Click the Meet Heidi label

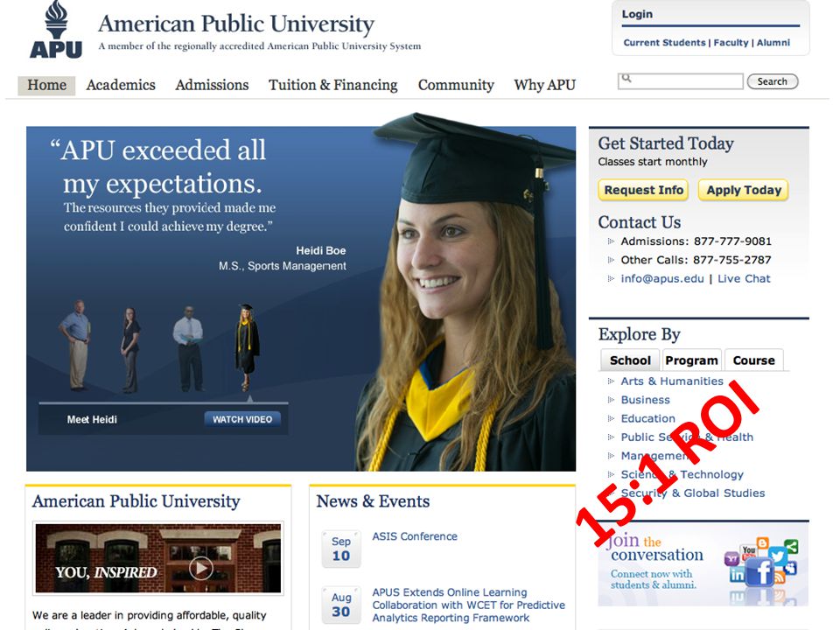pyautogui.click(x=92, y=419)
